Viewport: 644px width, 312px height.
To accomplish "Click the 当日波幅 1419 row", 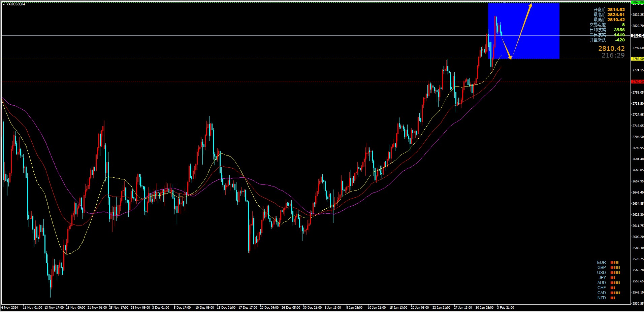I will pos(607,35).
